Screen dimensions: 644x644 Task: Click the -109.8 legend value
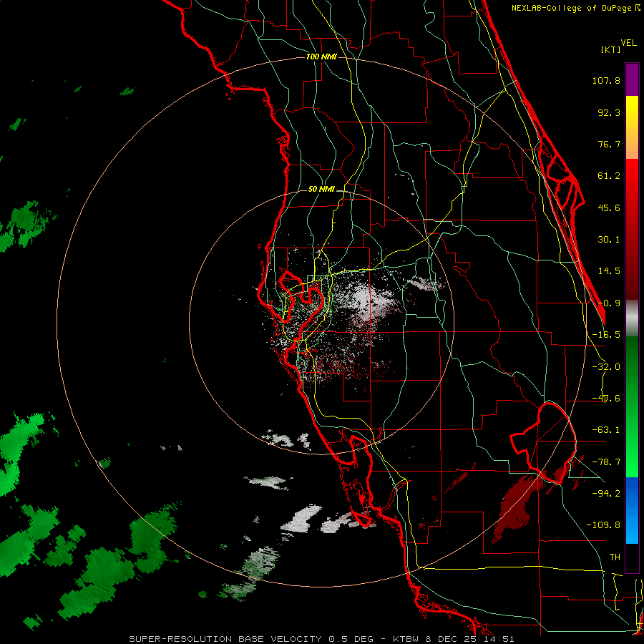point(604,525)
